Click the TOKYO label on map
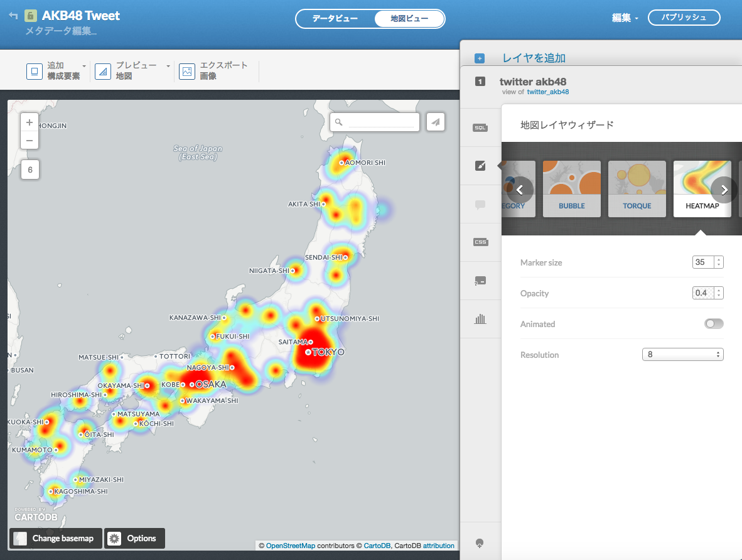Viewport: 742px width, 560px height. [328, 352]
